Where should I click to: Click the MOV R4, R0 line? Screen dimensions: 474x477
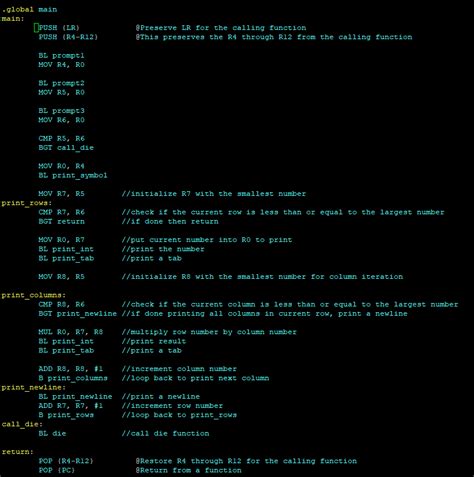click(61, 65)
